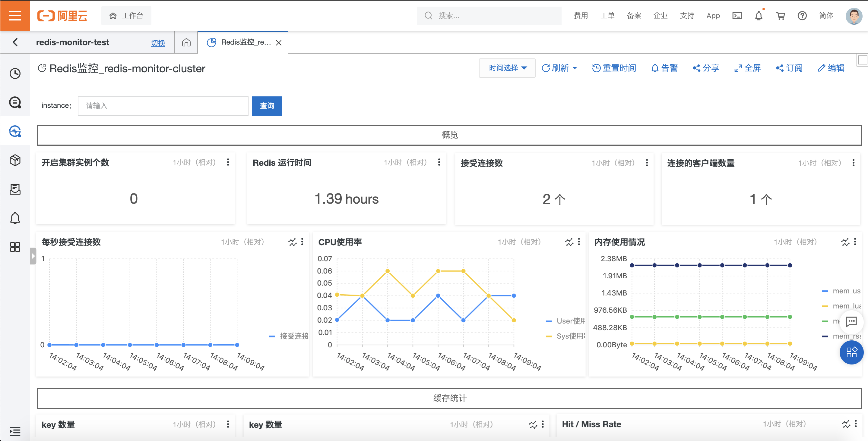Viewport: 868px width, 441px height.
Task: Click the 切换 switch link
Action: [x=158, y=43]
